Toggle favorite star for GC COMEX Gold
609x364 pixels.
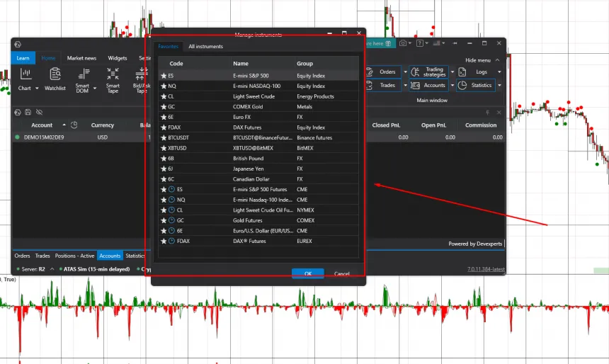[164, 107]
